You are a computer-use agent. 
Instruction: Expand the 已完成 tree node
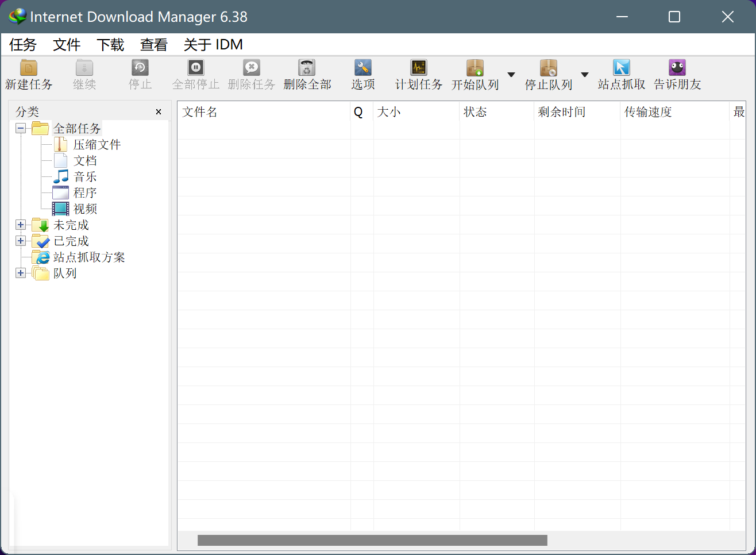21,241
